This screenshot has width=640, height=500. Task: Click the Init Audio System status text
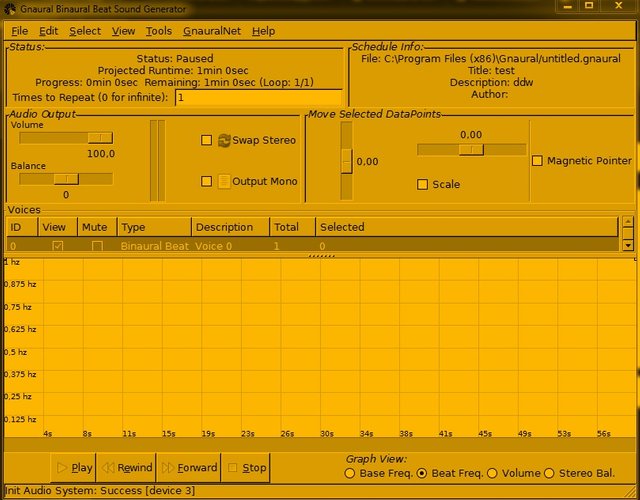[100, 491]
